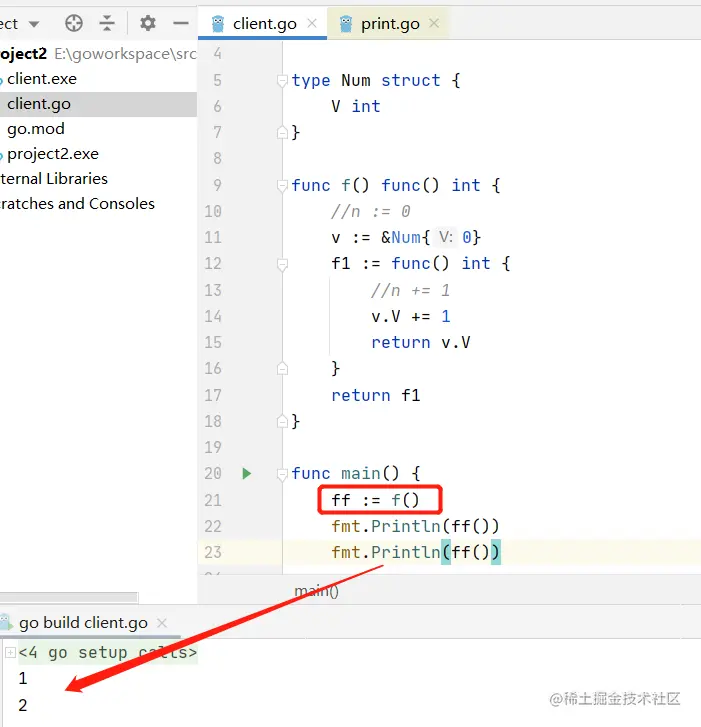
Task: Expand the folded go setup calls output
Action: (x=10, y=653)
